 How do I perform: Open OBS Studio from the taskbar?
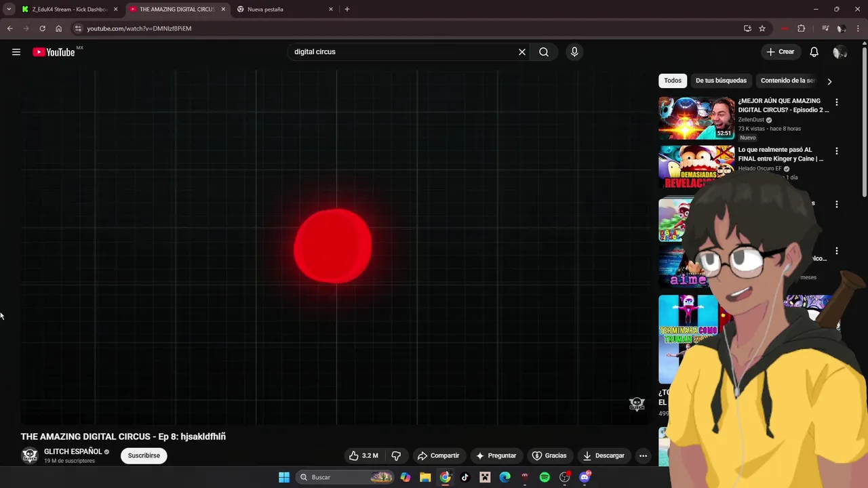(x=565, y=477)
